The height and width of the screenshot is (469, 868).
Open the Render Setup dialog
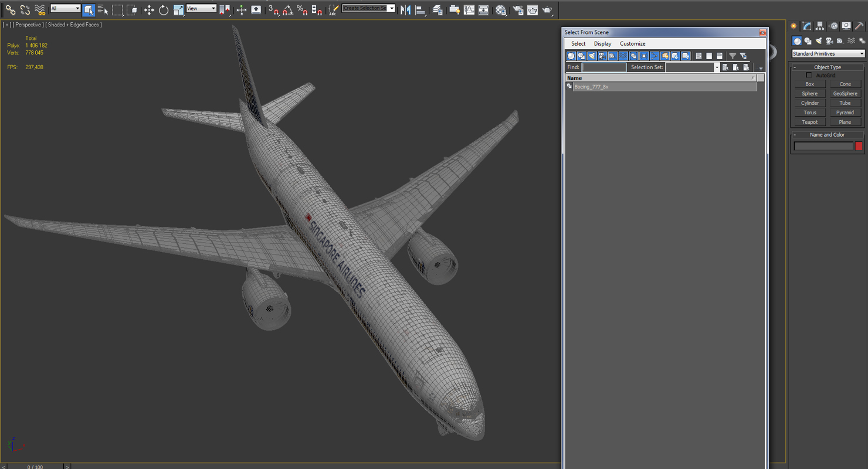(x=518, y=9)
